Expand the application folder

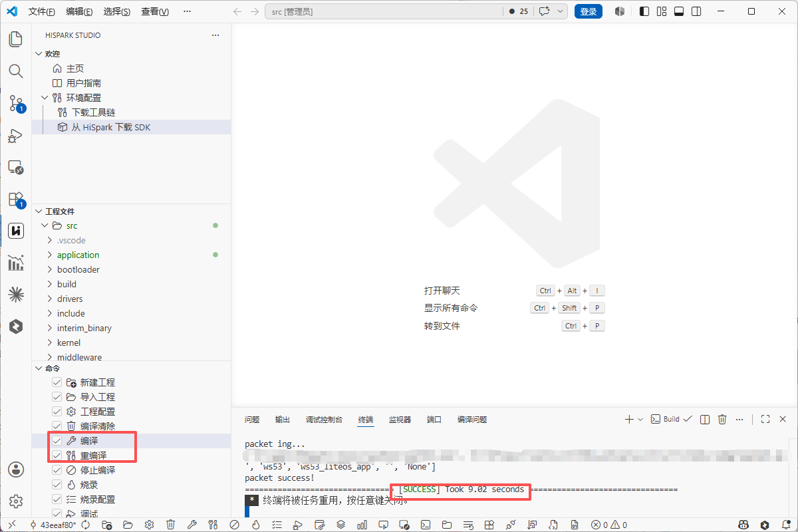50,255
